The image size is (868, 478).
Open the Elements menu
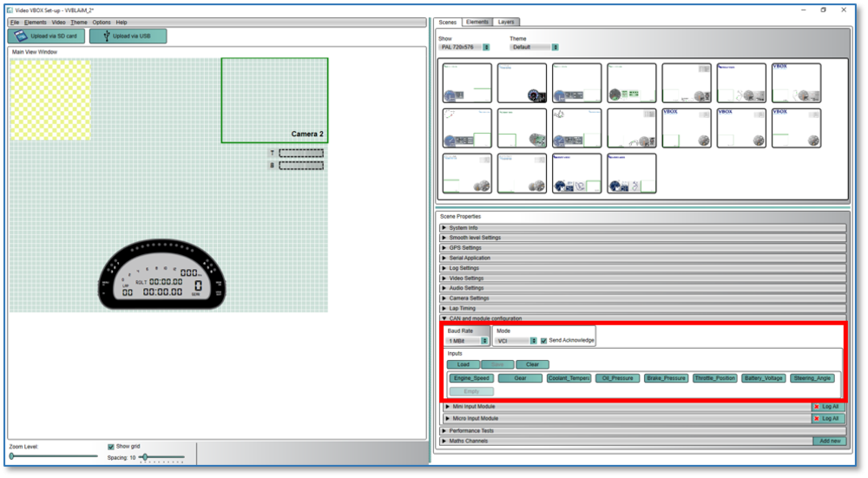pos(36,23)
